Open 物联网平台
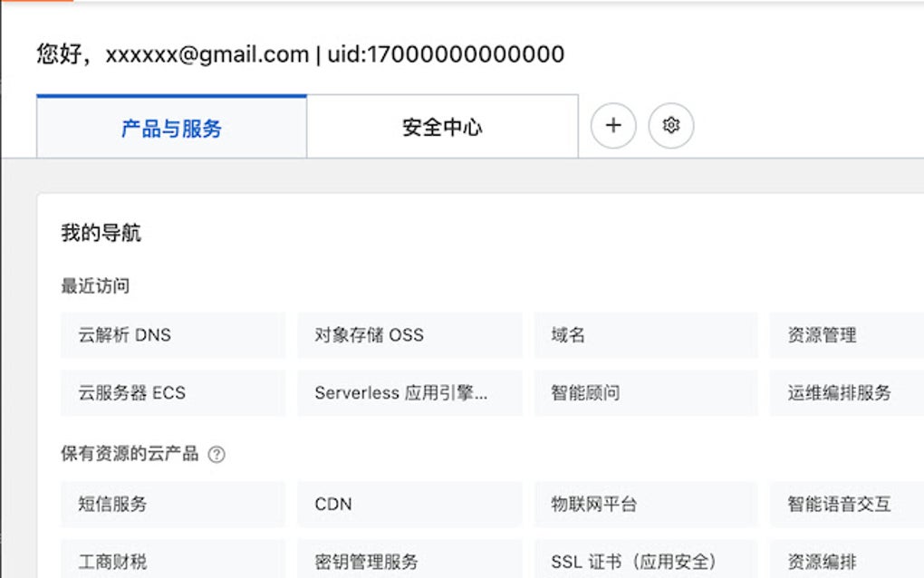This screenshot has height=578, width=924. (646, 505)
